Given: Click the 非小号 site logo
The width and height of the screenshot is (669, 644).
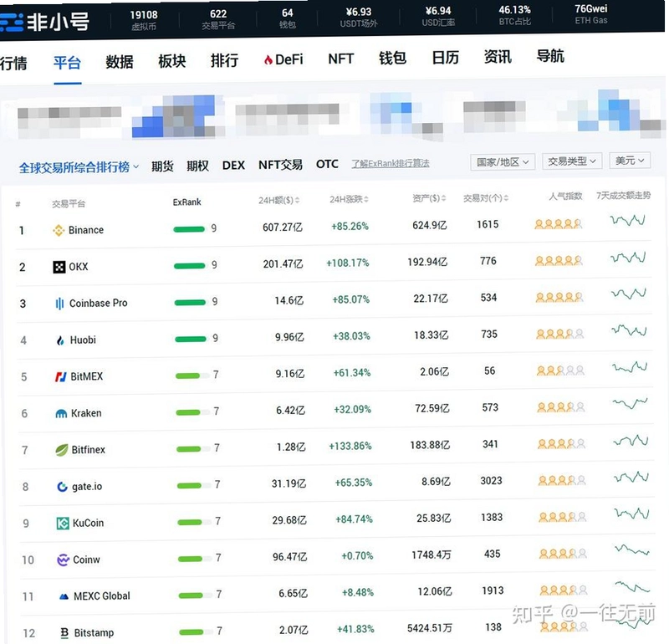Looking at the screenshot, I should [44, 22].
